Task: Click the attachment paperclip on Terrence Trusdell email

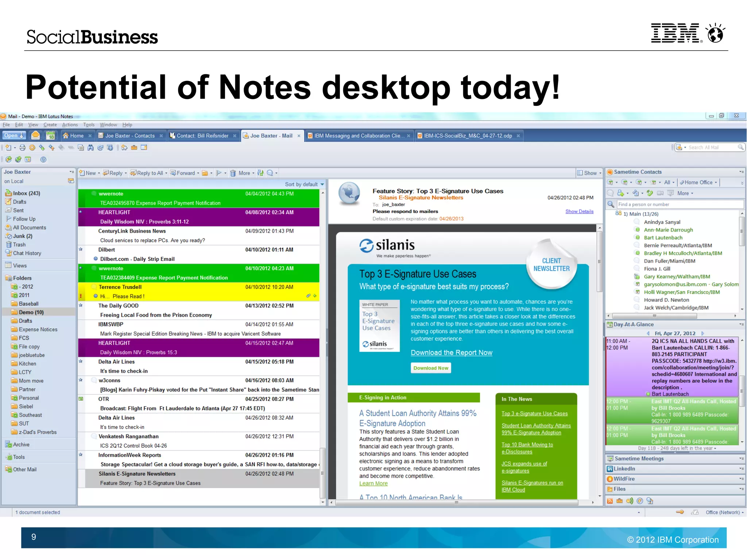Action: click(309, 296)
